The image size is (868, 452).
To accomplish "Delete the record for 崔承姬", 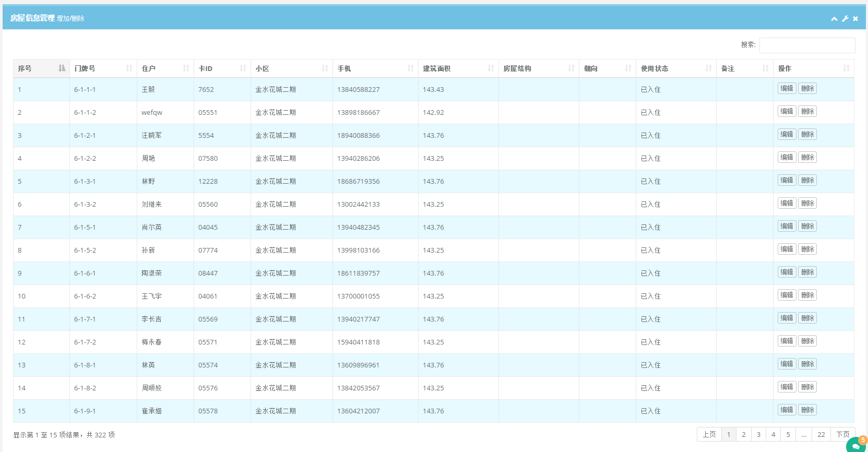I will point(807,410).
